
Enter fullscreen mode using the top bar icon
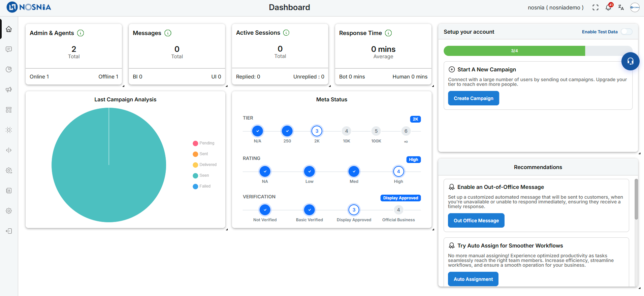click(595, 7)
